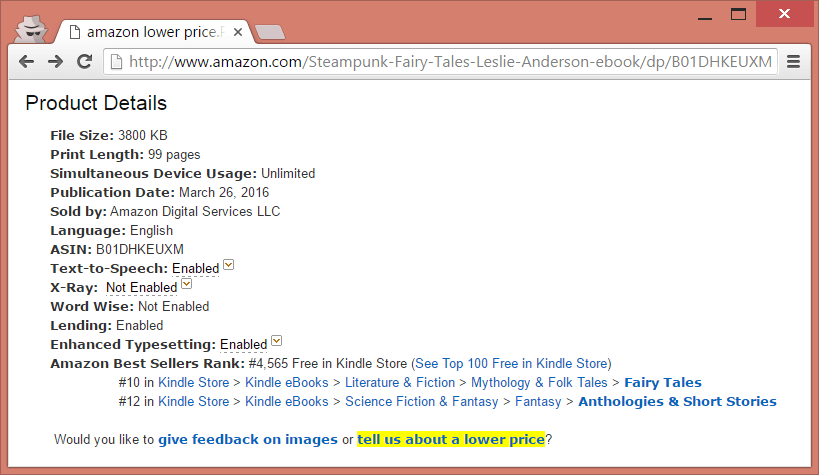Image resolution: width=819 pixels, height=475 pixels.
Task: Reload the page with the refresh icon
Action: pos(85,62)
